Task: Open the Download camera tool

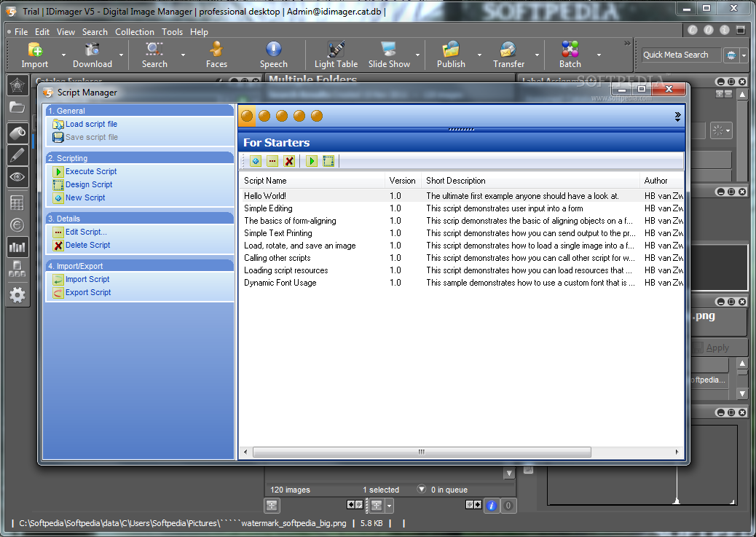Action: [92, 55]
